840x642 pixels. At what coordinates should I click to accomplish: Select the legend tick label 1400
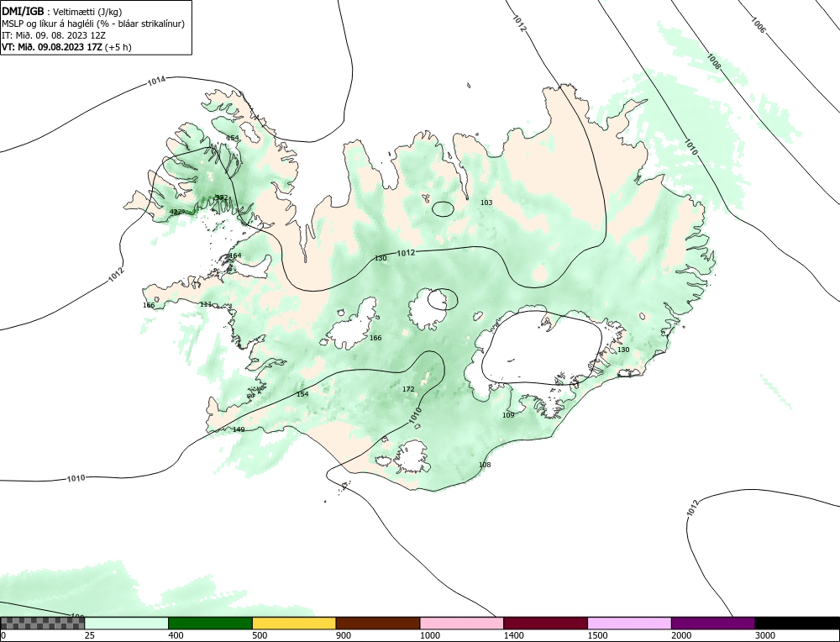click(513, 635)
